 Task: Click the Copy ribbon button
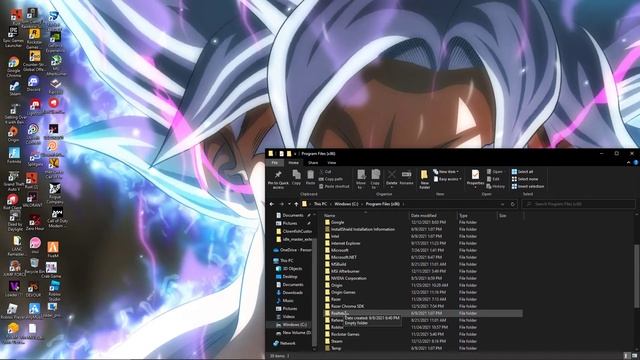(x=296, y=178)
